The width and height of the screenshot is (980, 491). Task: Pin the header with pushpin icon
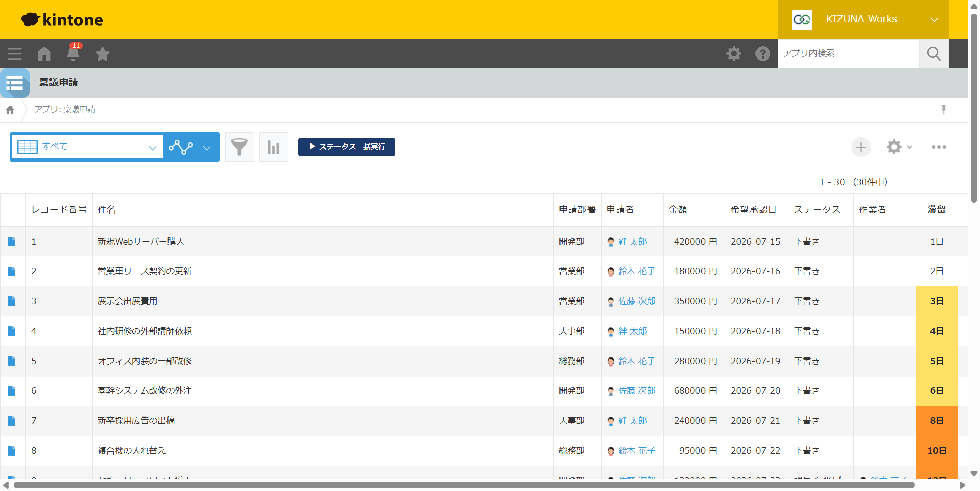(943, 109)
